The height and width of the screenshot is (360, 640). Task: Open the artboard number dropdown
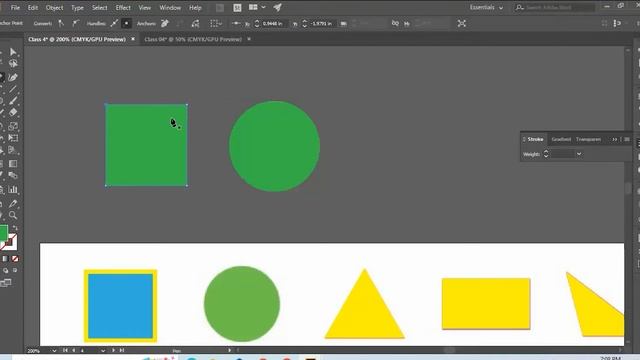click(103, 351)
